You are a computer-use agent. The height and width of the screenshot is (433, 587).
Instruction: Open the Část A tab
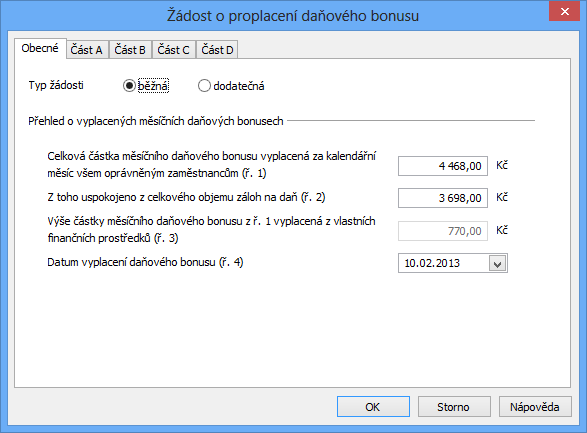click(86, 50)
